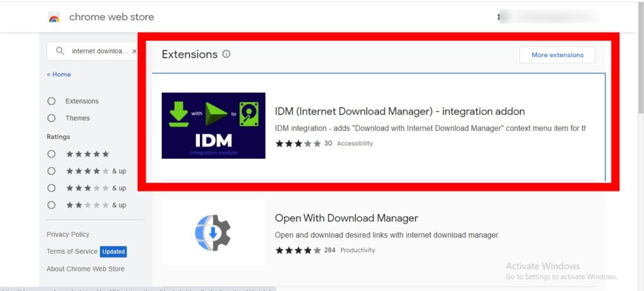Open the Extensions info circle icon
The width and height of the screenshot is (644, 291).
point(226,54)
